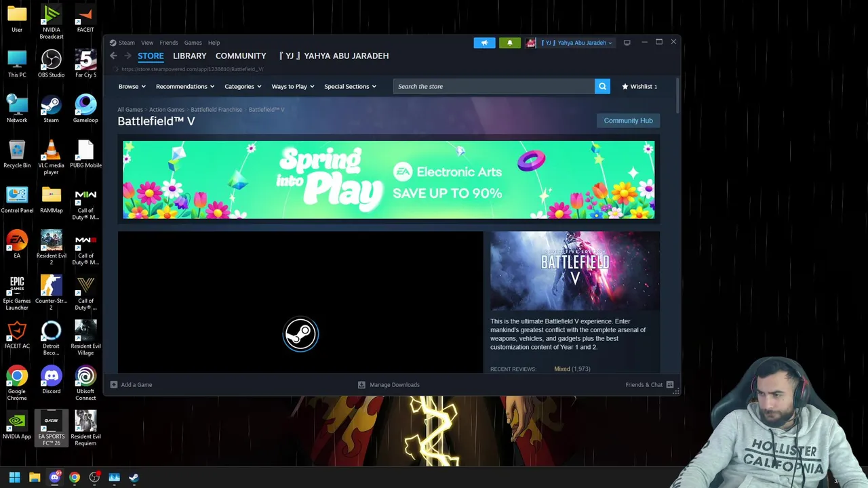Click the Battlefield Franchise breadcrumb
Screen dimensions: 868x488
point(216,109)
